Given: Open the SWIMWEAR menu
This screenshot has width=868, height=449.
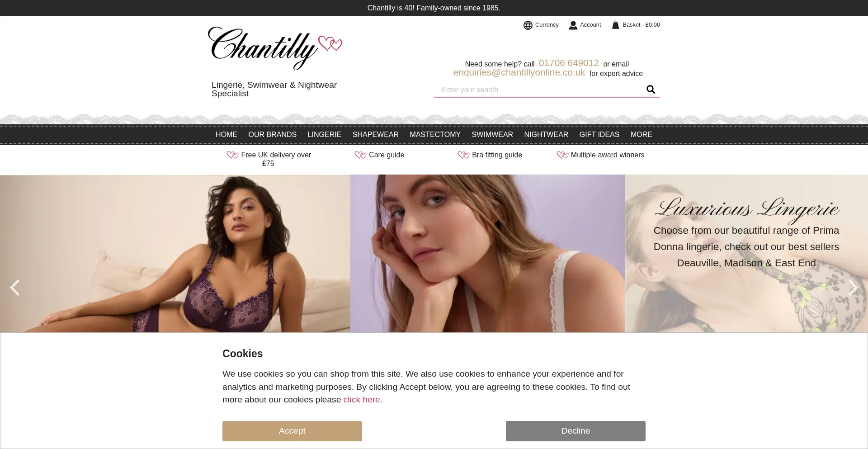Looking at the screenshot, I should (x=492, y=135).
